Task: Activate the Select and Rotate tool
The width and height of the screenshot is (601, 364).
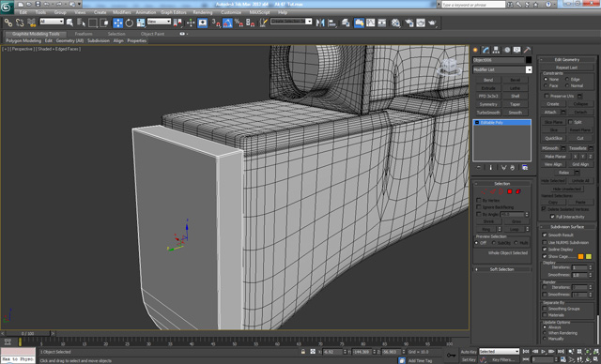Action: (130, 23)
